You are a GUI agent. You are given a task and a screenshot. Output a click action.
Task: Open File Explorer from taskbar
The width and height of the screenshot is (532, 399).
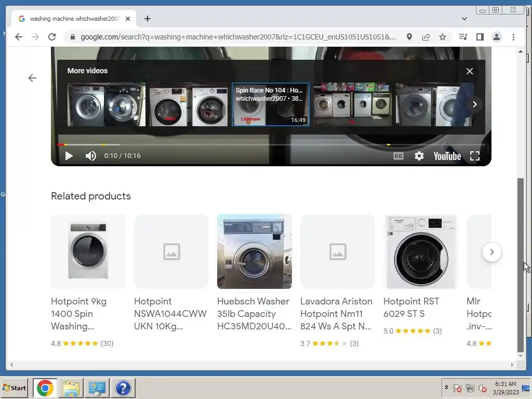pyautogui.click(x=71, y=388)
